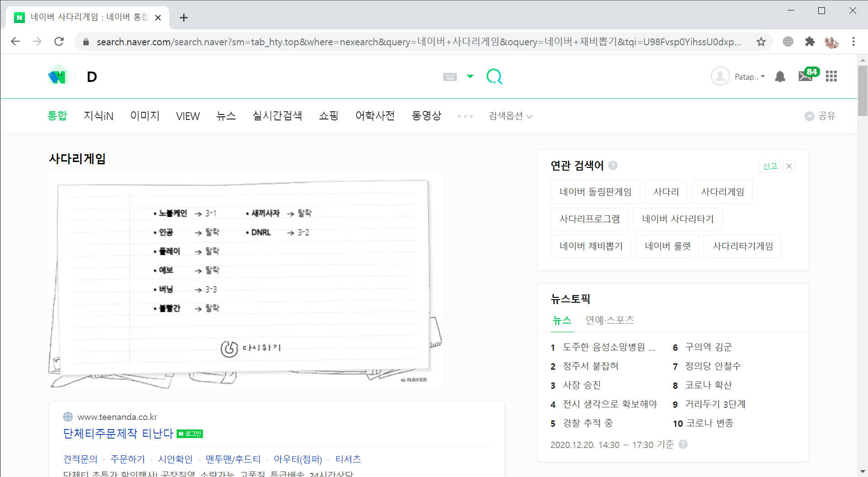Select related search 사다리
Viewport: 868px width, 477px height.
(x=666, y=192)
